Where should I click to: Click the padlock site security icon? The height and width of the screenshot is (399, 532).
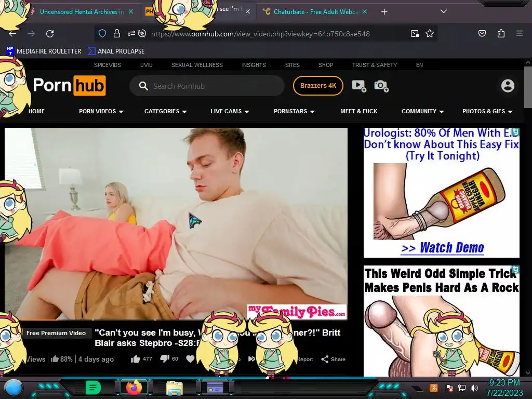pos(117,34)
